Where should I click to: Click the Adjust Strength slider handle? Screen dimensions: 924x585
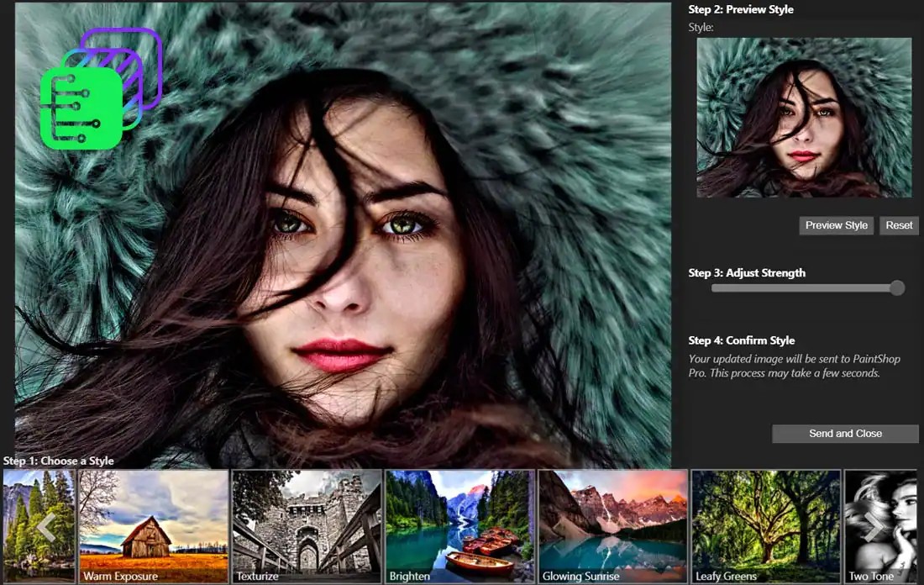(897, 287)
